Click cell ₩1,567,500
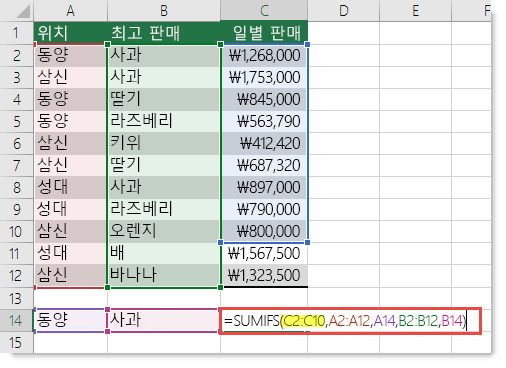The height and width of the screenshot is (368, 506). (x=264, y=254)
